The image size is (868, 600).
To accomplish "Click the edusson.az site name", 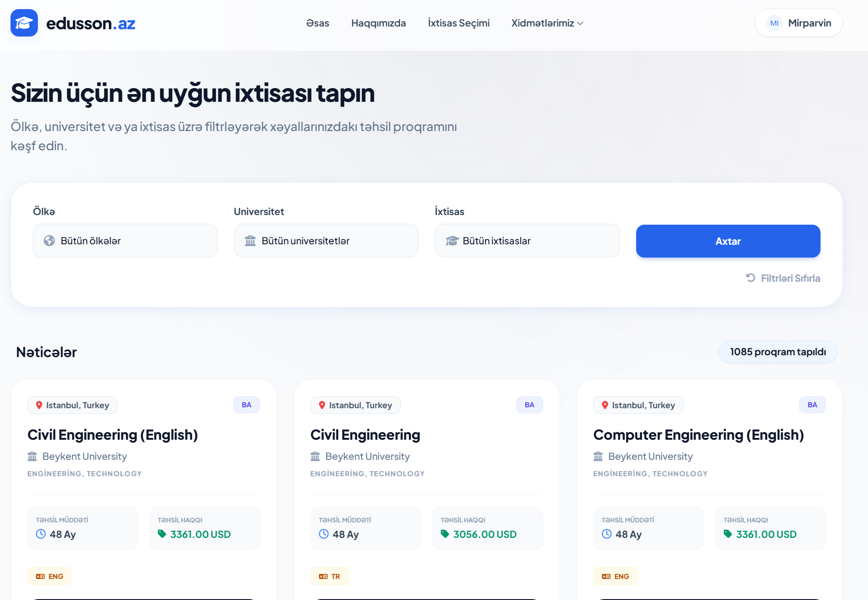I will [91, 23].
